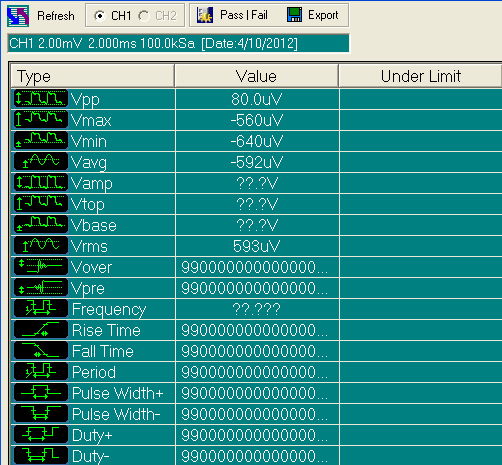
Task: Select the Pulse Width- row label
Action: (x=116, y=414)
